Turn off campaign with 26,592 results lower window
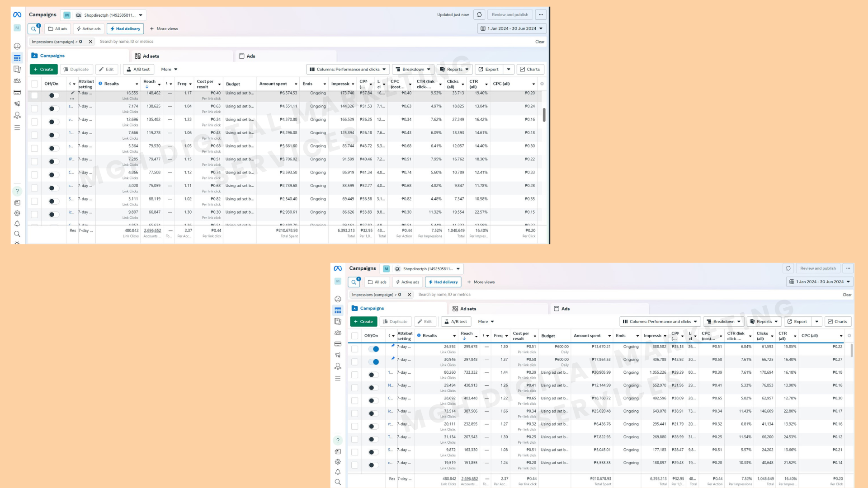The height and width of the screenshot is (488, 868). 373,349
